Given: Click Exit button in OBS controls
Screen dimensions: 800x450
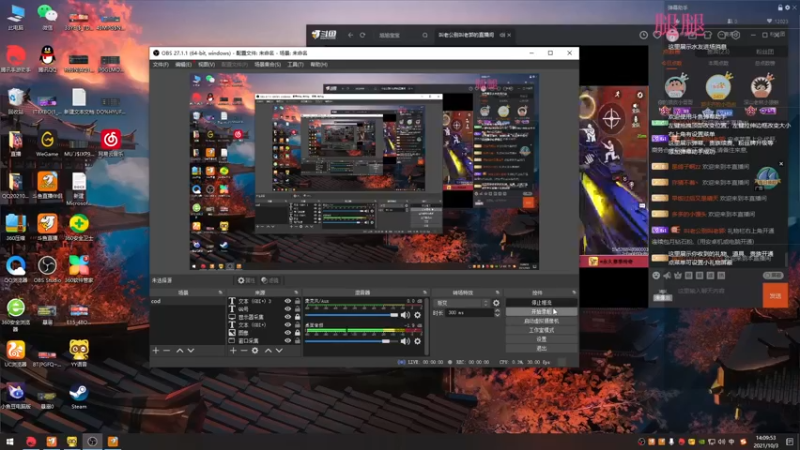Looking at the screenshot, I should click(x=541, y=348).
